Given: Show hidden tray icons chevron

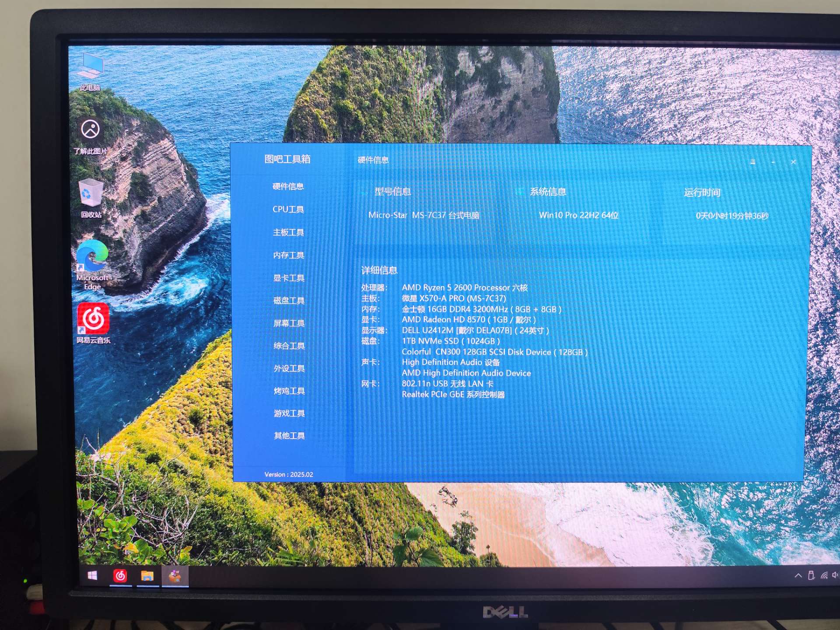Looking at the screenshot, I should (x=798, y=575).
